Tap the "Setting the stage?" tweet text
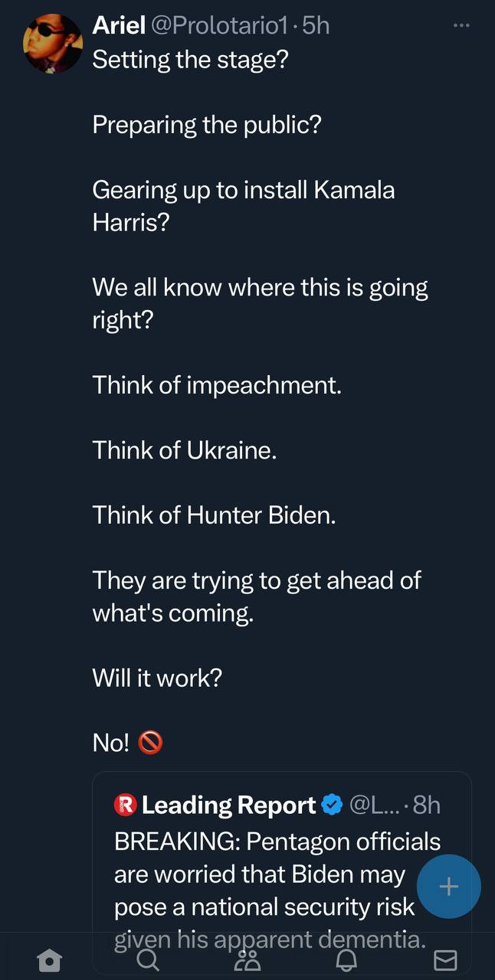Screen dimensions: 495x980 click(190, 59)
